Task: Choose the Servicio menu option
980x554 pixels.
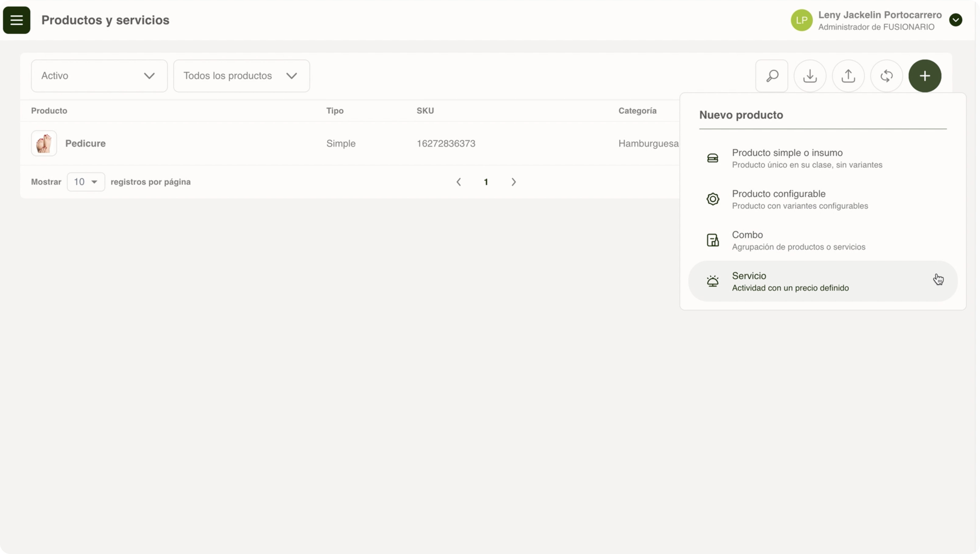Action: 790,281
